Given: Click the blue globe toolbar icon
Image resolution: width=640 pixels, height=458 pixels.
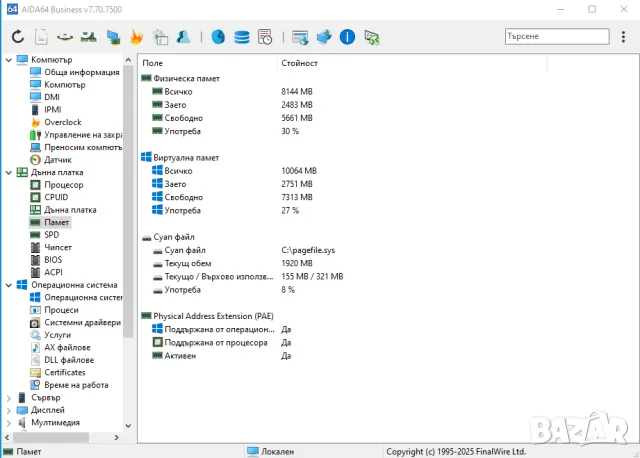Looking at the screenshot, I should pos(218,37).
